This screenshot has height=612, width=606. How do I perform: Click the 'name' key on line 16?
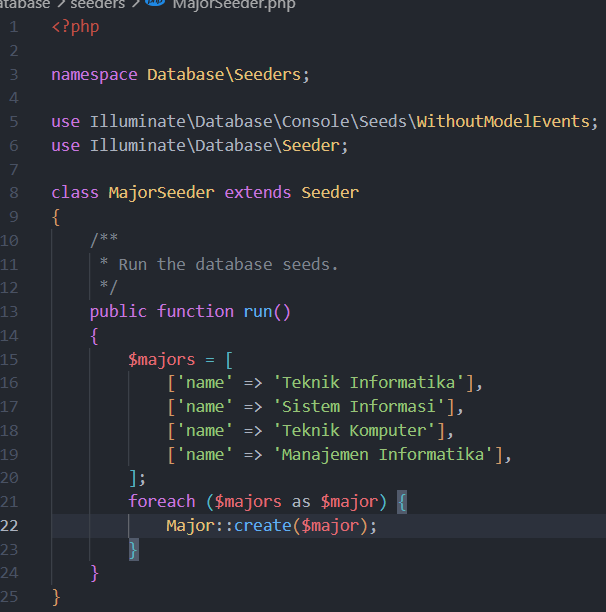pos(205,382)
